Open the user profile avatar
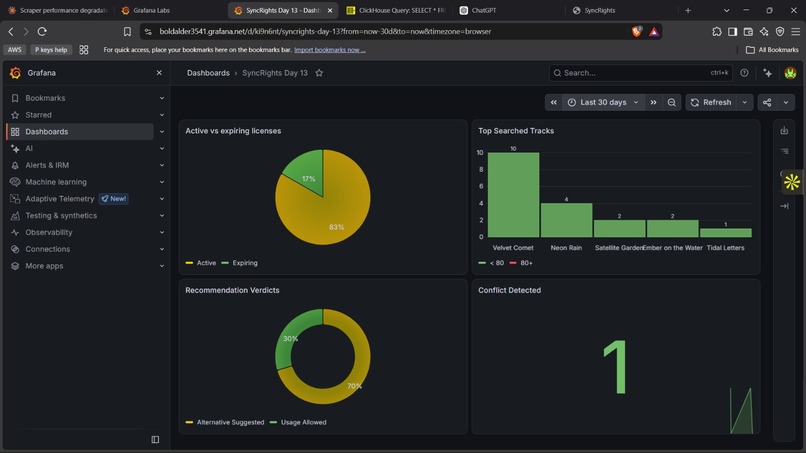Screen dimensions: 806x453 pos(791,73)
